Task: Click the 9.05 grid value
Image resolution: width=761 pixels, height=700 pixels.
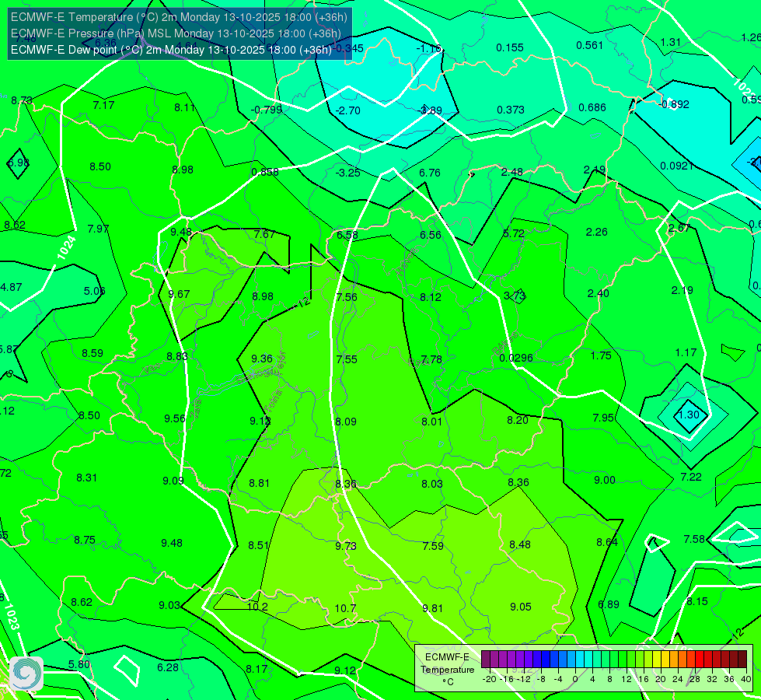Action: click(521, 607)
